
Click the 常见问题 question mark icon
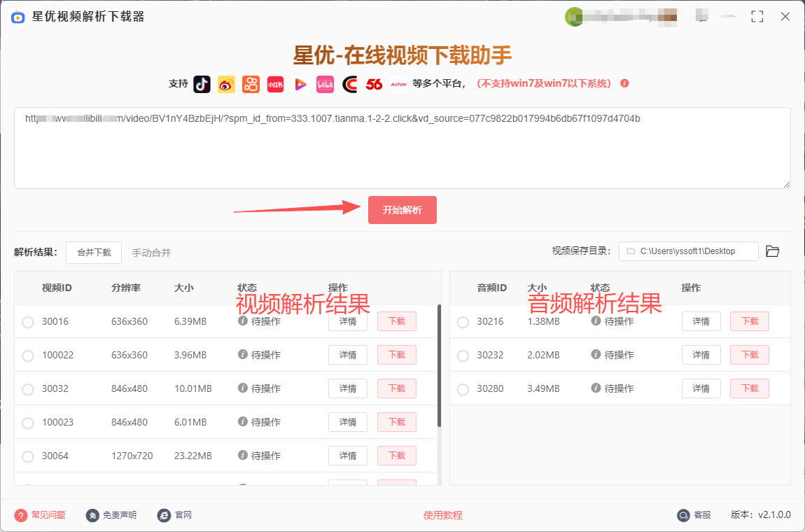(21, 515)
